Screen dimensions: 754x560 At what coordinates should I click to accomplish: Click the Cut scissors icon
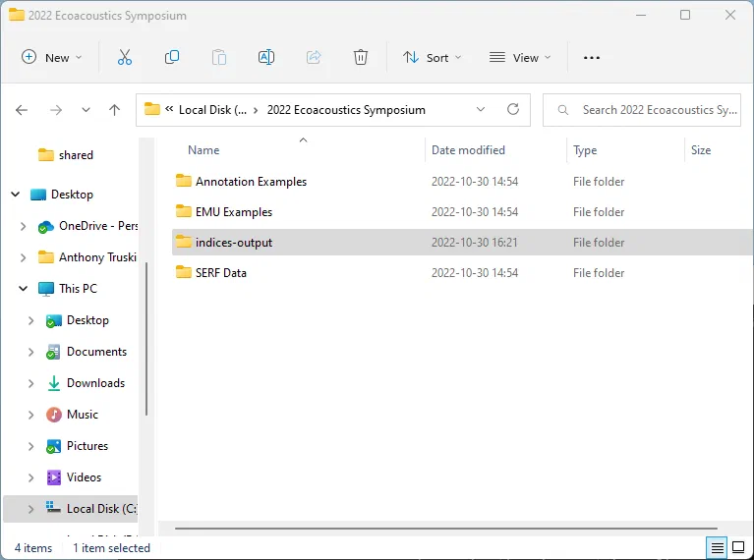coord(125,57)
